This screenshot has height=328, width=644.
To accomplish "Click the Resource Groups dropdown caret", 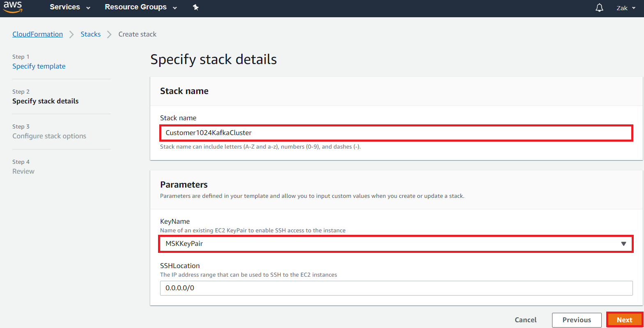I will click(175, 8).
